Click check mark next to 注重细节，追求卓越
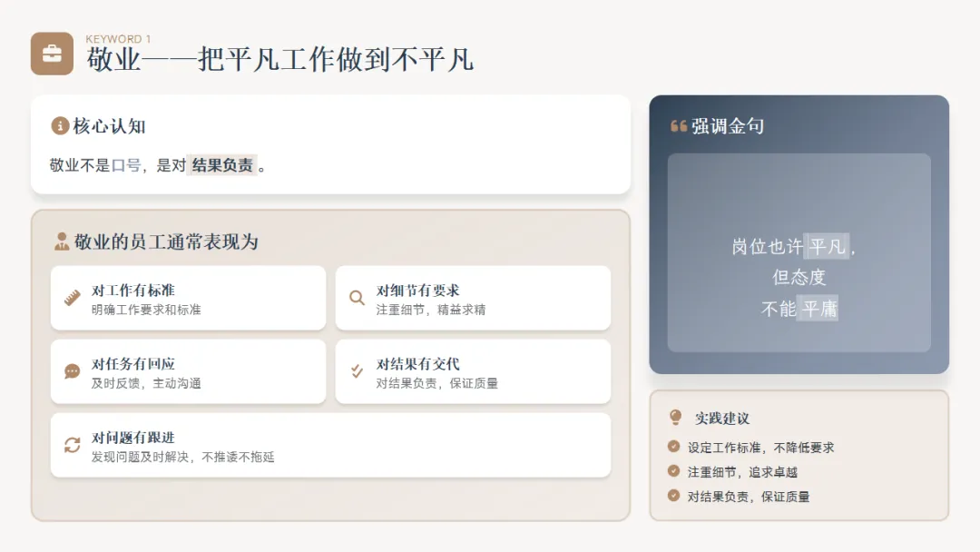Screen dimensions: 980x552 [673, 470]
